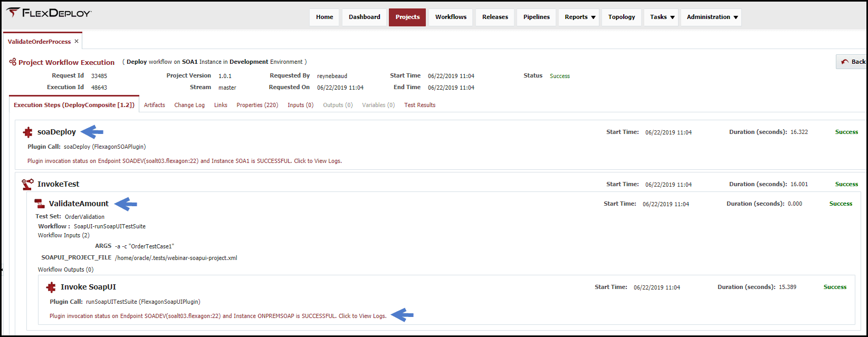Image resolution: width=868 pixels, height=337 pixels.
Task: View logs for SoapUI on Instance ONPREMSOAP
Action: coord(218,316)
